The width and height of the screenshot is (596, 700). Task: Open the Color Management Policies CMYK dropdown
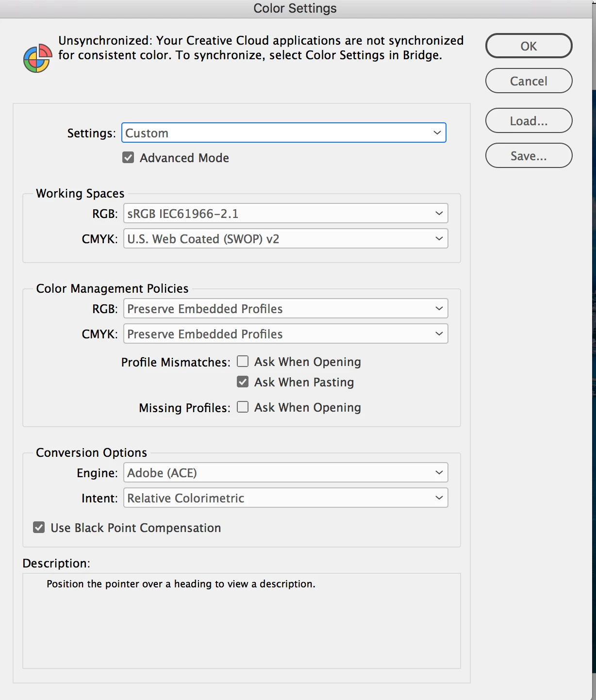[x=286, y=333]
